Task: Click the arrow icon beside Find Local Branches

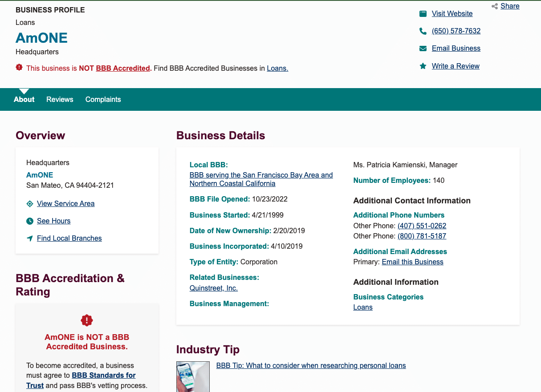Action: 30,238
